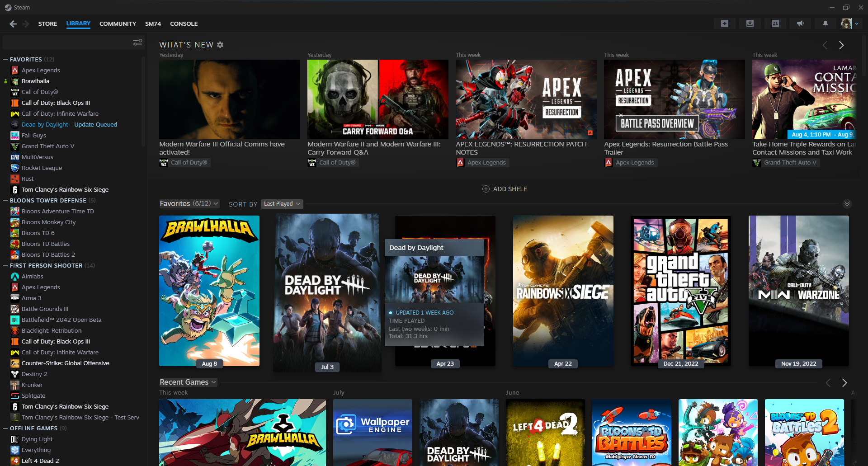This screenshot has height=466, width=868.
Task: Open Modern Warfare III Comms news card
Action: click(230, 99)
